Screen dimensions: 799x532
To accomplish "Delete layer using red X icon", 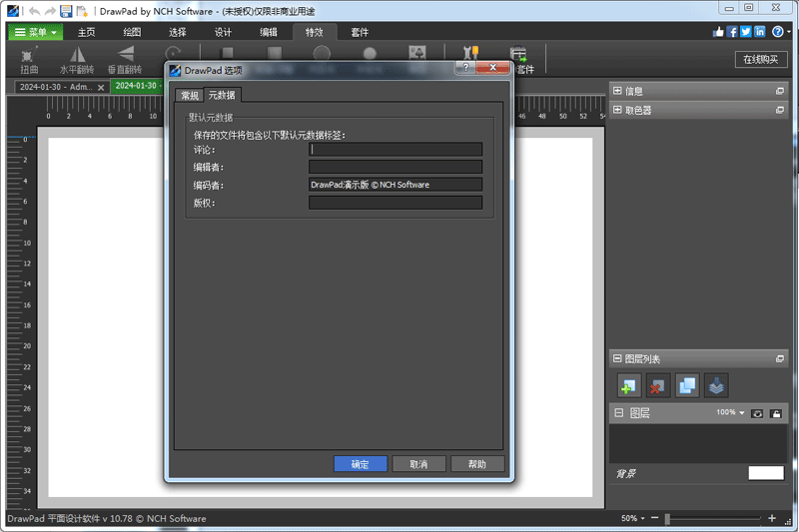I will click(658, 385).
